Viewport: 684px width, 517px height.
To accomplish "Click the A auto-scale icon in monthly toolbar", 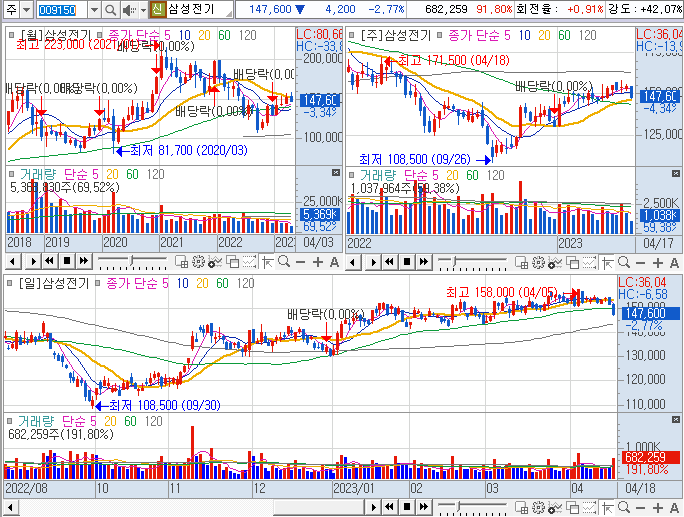I will click(x=334, y=262).
